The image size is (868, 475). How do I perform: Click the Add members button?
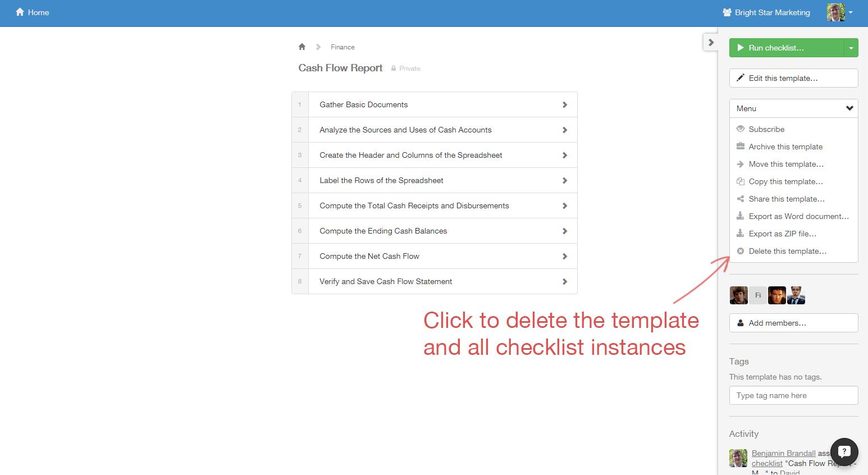(x=793, y=323)
